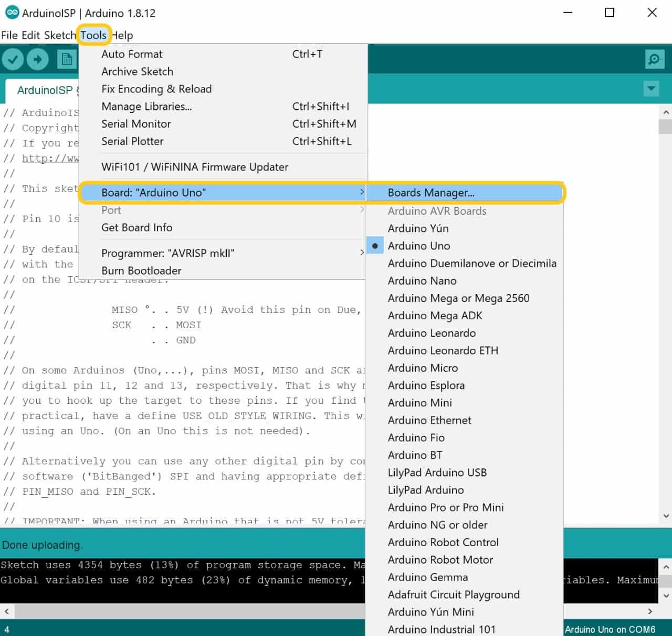Viewport: 672px width, 636px height.
Task: Click the Verify checkmark toolbar icon
Action: 13,59
